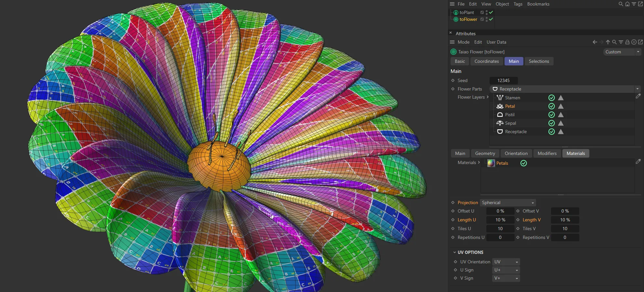This screenshot has width=644, height=292.
Task: Click the Receptacle layer icon
Action: click(500, 132)
